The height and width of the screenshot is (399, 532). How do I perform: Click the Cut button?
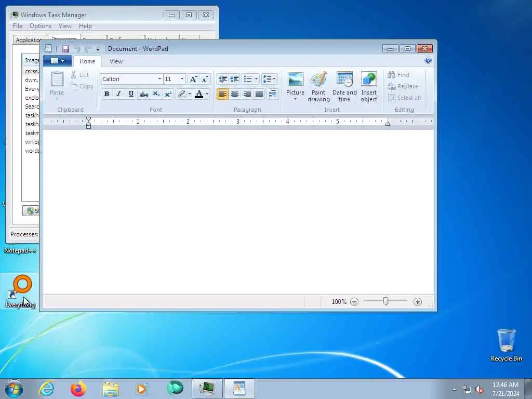[x=79, y=75]
